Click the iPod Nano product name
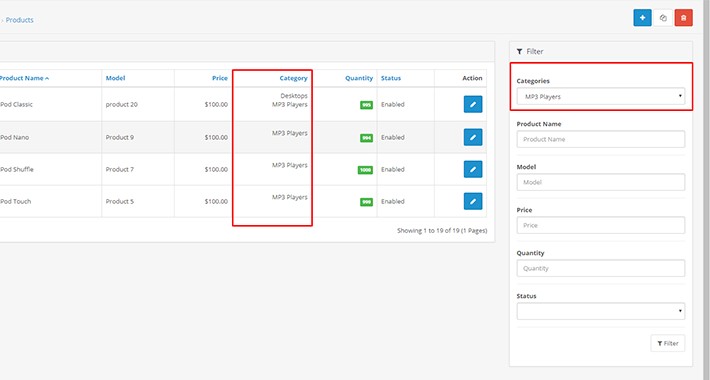The width and height of the screenshot is (710, 380). click(14, 137)
